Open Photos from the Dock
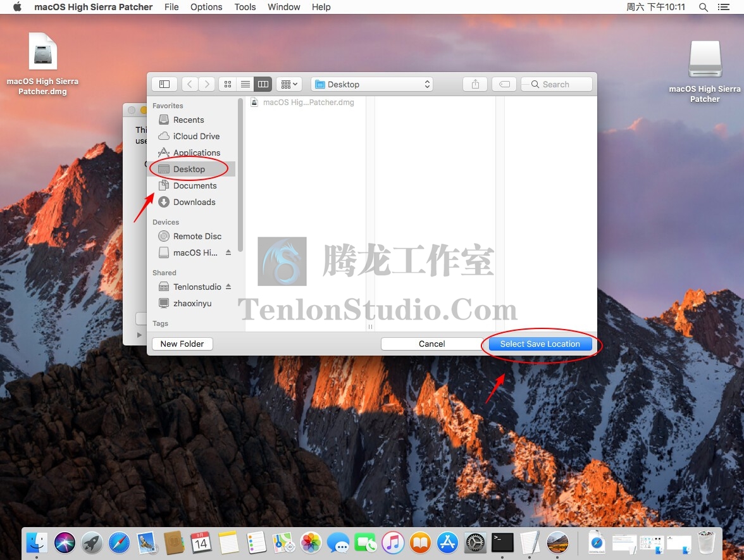This screenshot has width=744, height=560. 311,542
